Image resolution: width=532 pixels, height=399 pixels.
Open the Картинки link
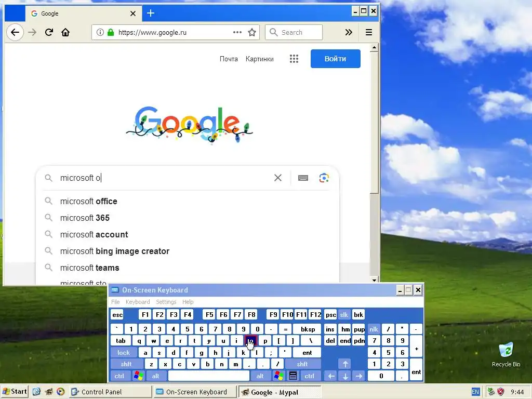(x=260, y=59)
